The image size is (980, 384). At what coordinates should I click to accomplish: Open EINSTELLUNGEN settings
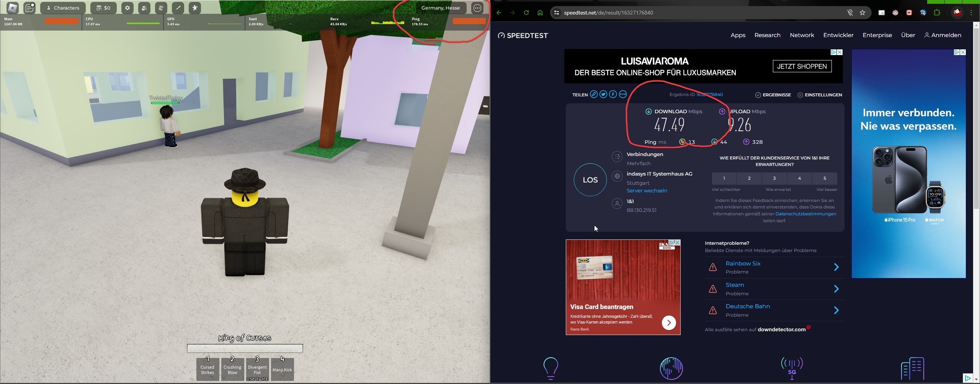(820, 95)
